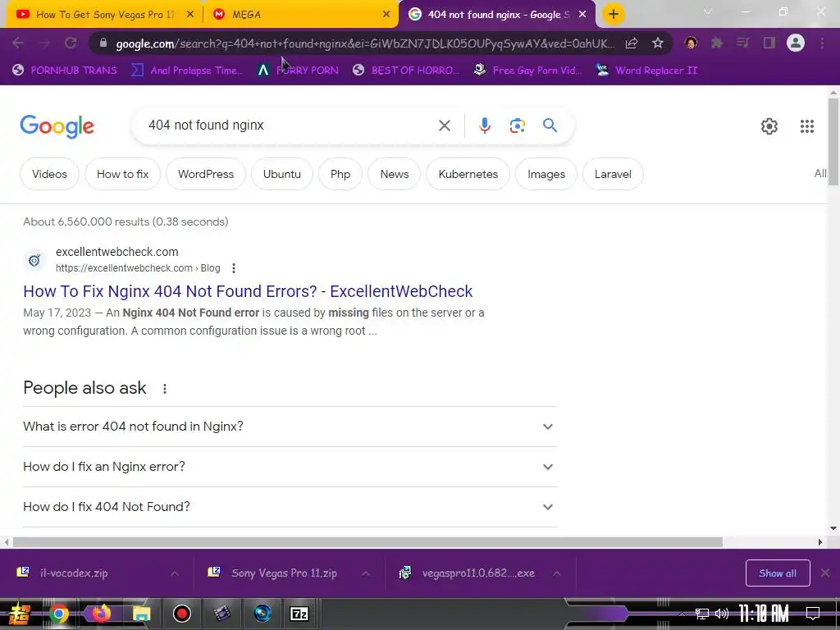This screenshot has width=840, height=630.
Task: Open the taskbar clock showing 11:10 AM
Action: (x=764, y=614)
